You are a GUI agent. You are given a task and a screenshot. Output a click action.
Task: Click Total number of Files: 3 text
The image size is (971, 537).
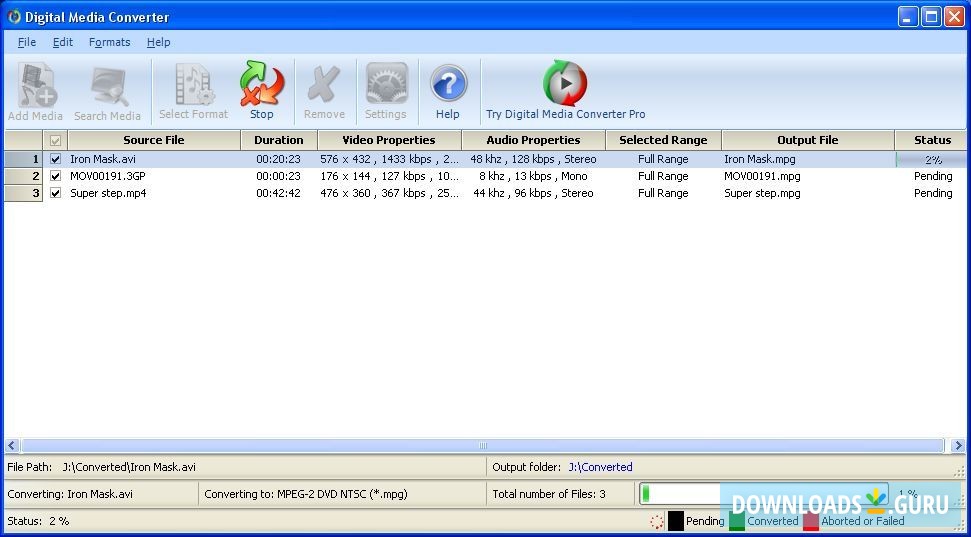click(x=549, y=494)
